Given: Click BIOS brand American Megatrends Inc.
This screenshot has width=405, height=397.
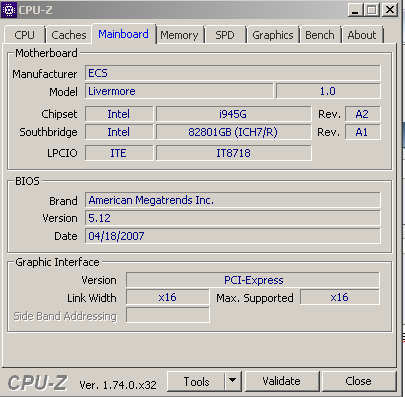Looking at the screenshot, I should coord(233,200).
